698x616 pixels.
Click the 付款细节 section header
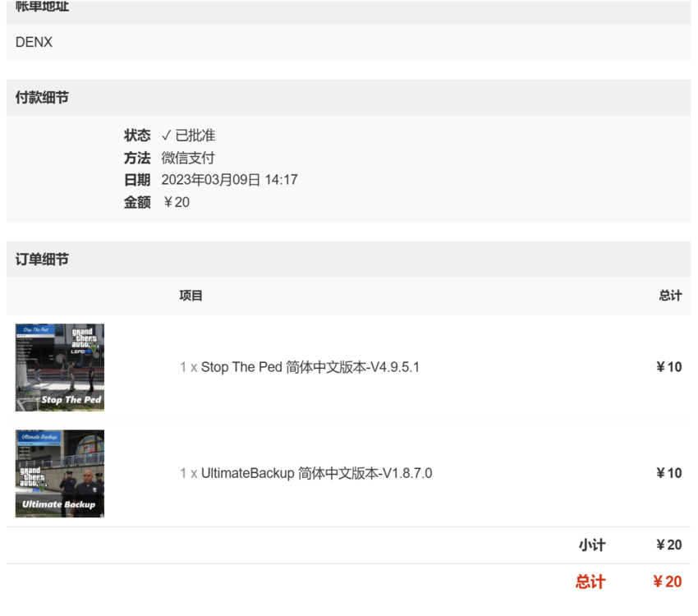(42, 98)
